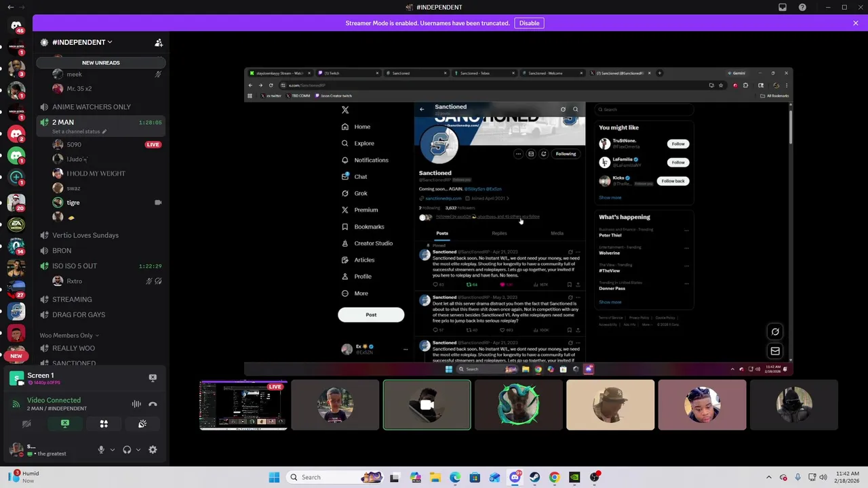Join the STREAMING voice channel
This screenshot has height=488, width=868.
coord(100,299)
